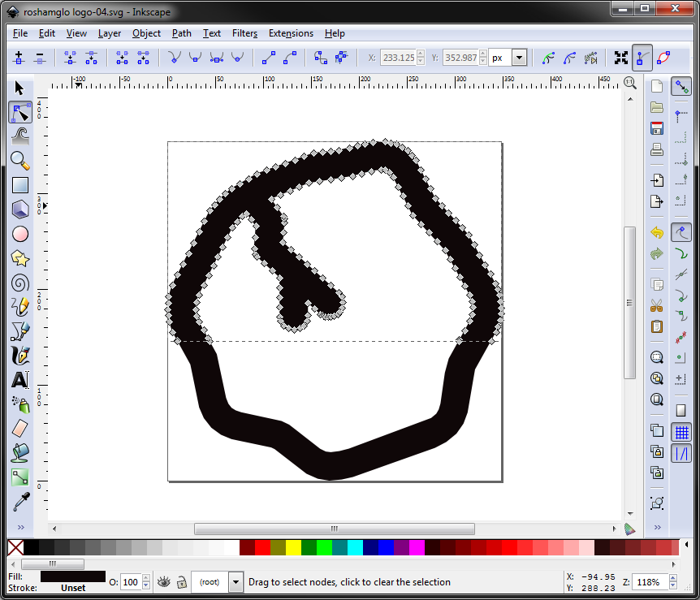Select the Paint Bucket fill tool
The width and height of the screenshot is (700, 600).
[x=20, y=453]
